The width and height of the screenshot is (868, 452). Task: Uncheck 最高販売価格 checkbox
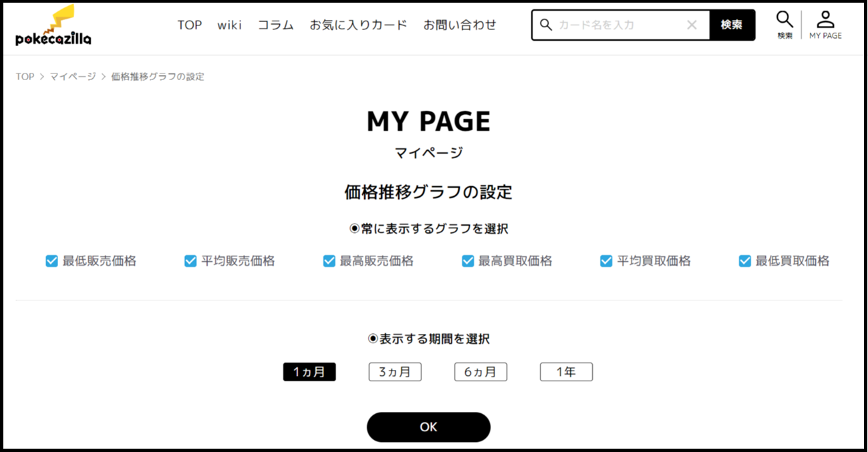329,261
